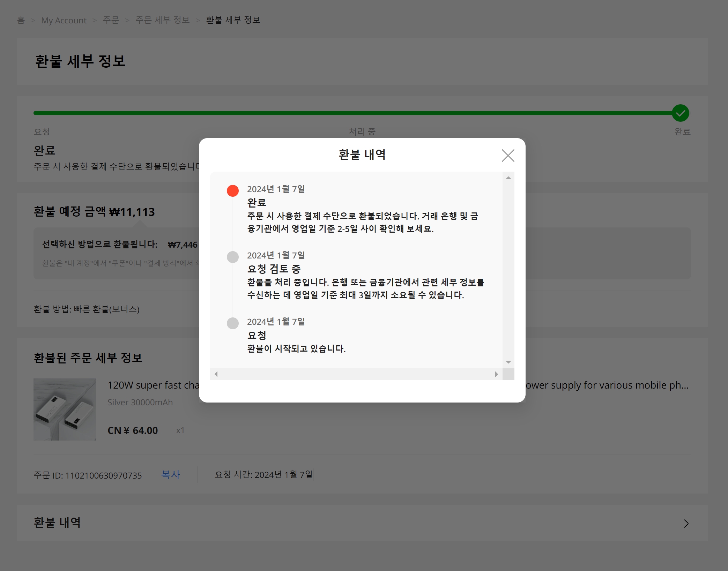
Task: Return to 주문 세부 정보 breadcrumb
Action: coord(162,20)
